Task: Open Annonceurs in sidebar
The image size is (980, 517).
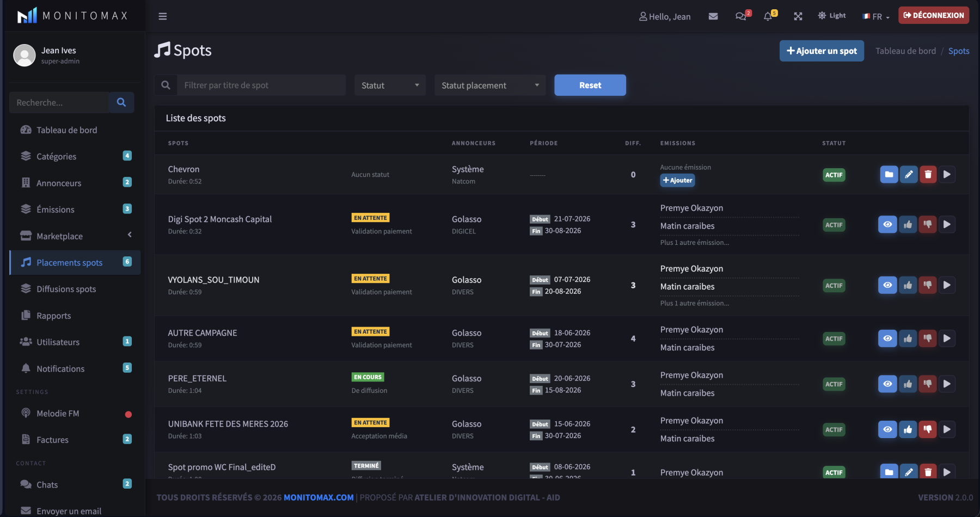Action: coord(75,183)
